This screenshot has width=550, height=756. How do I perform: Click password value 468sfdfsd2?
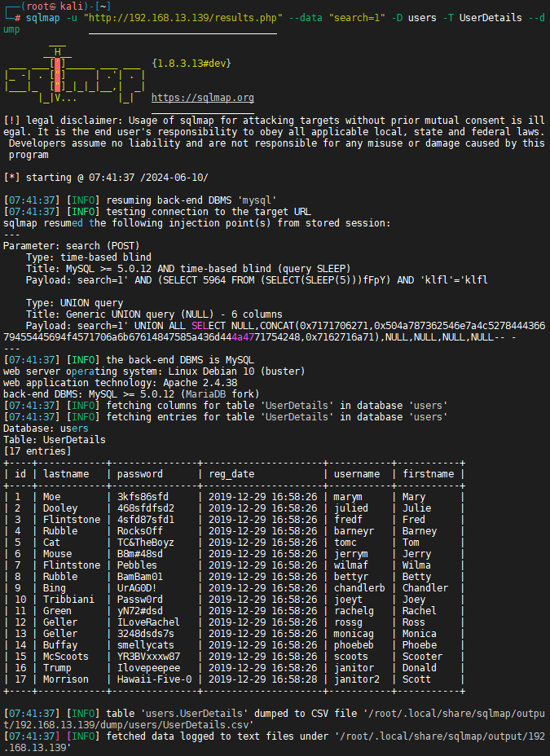tap(146, 508)
